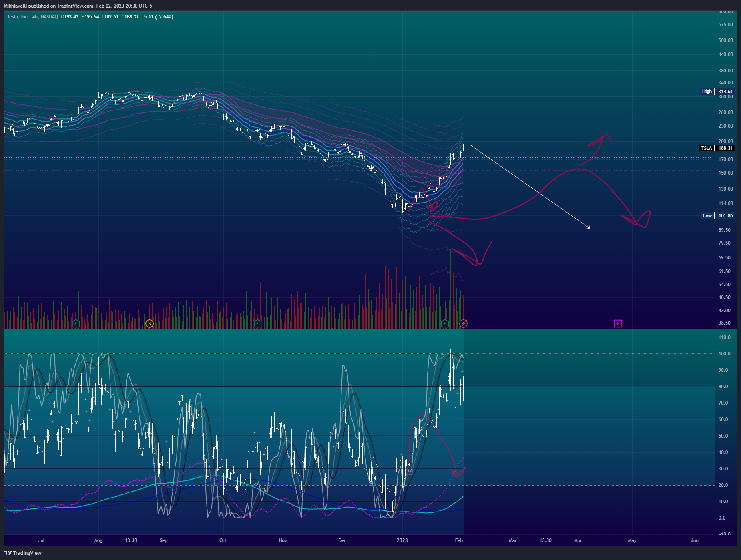Click the '380.00' price scale label

pyautogui.click(x=725, y=71)
